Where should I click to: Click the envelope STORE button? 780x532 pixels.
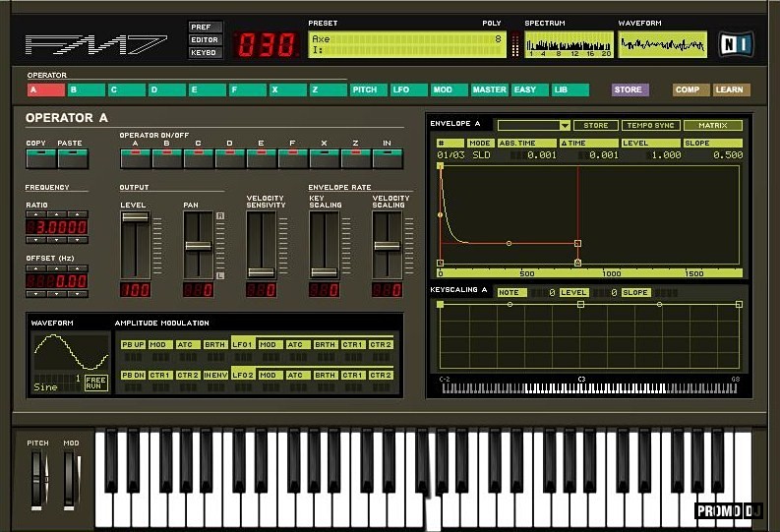(x=596, y=125)
